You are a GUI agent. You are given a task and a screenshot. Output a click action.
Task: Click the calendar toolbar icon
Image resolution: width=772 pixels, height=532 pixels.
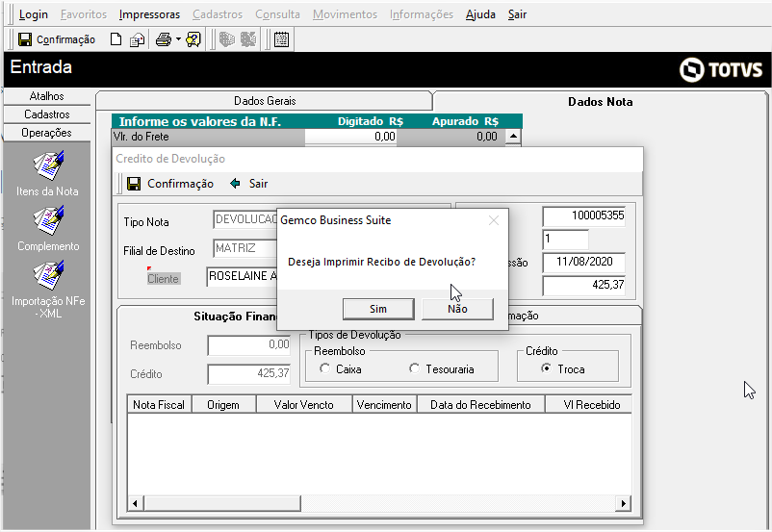[282, 39]
